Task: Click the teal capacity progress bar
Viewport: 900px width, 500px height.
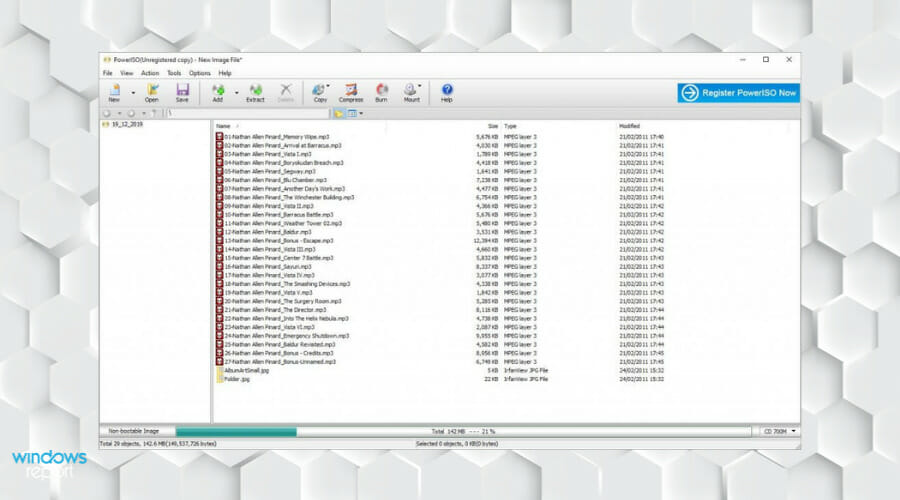Action: point(236,432)
